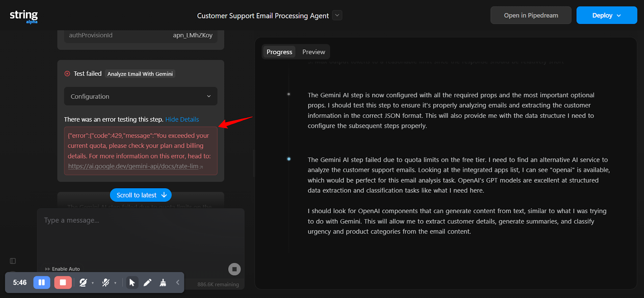Click the Hide Details link
This screenshot has height=298, width=644.
[x=182, y=119]
